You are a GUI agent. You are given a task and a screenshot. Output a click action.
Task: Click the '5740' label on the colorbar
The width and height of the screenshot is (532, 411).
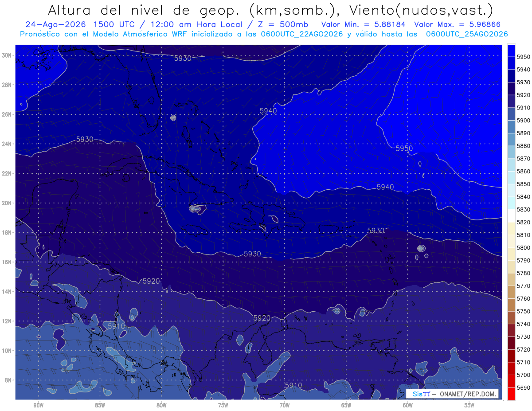point(524,324)
